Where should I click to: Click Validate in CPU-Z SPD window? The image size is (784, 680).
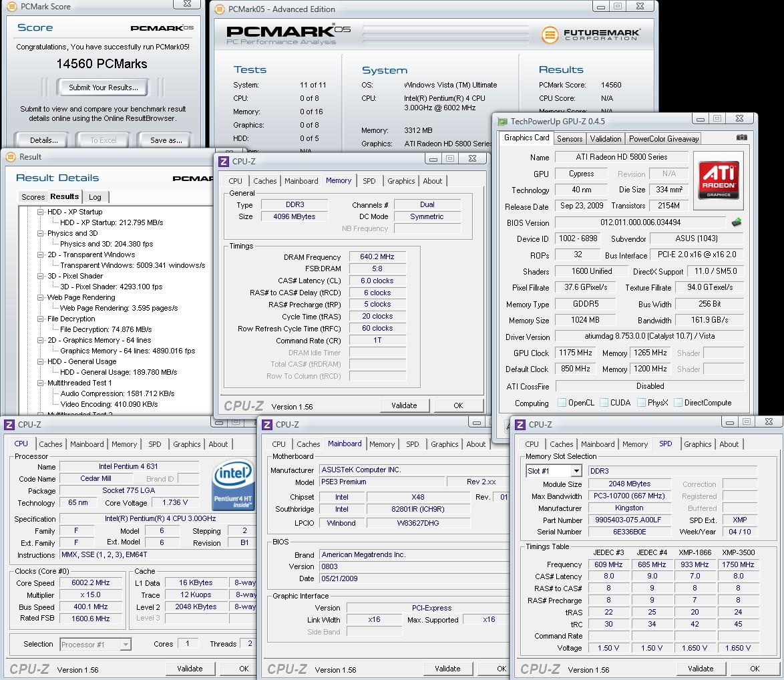tap(701, 669)
